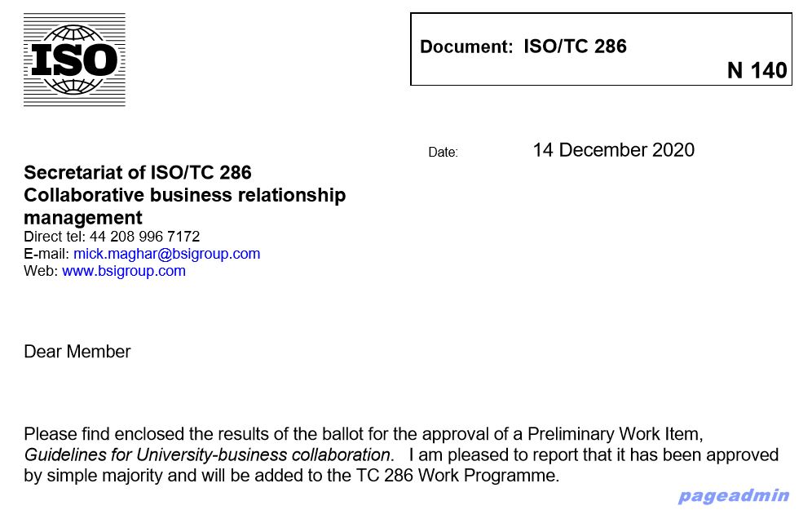Open the mick.maghar@bsigroup.com email link
Screen dimensions: 812x510
(167, 254)
